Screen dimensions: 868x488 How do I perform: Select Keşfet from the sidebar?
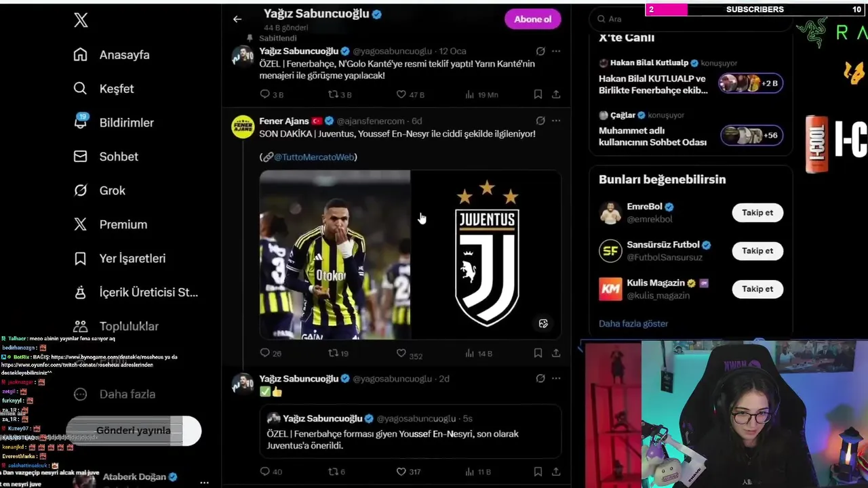103,89
